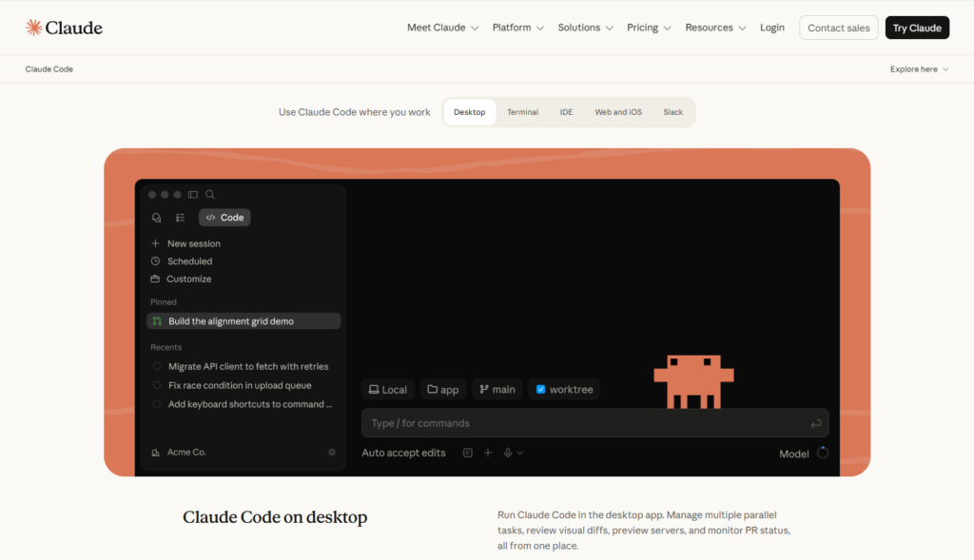Click the sidebar toggle icon in app window

tap(193, 194)
